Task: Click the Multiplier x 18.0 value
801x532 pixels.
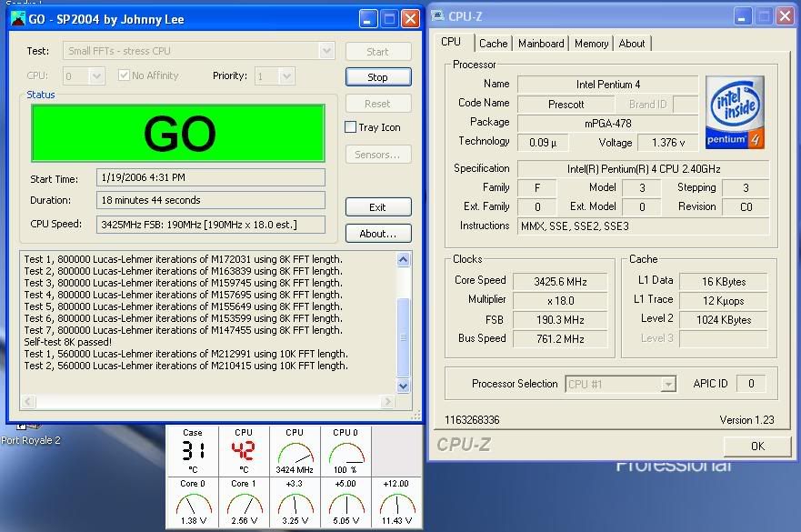Action: (x=560, y=300)
